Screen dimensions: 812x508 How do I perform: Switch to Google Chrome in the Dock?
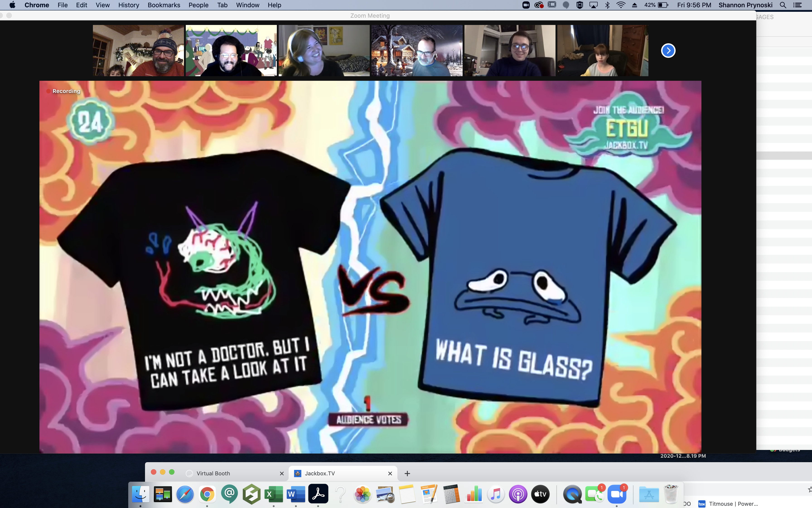(x=207, y=494)
